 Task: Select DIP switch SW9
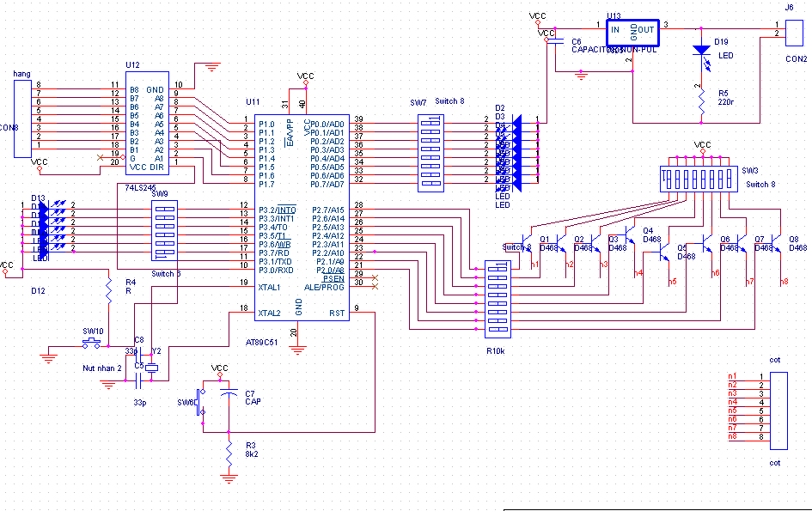(x=165, y=230)
